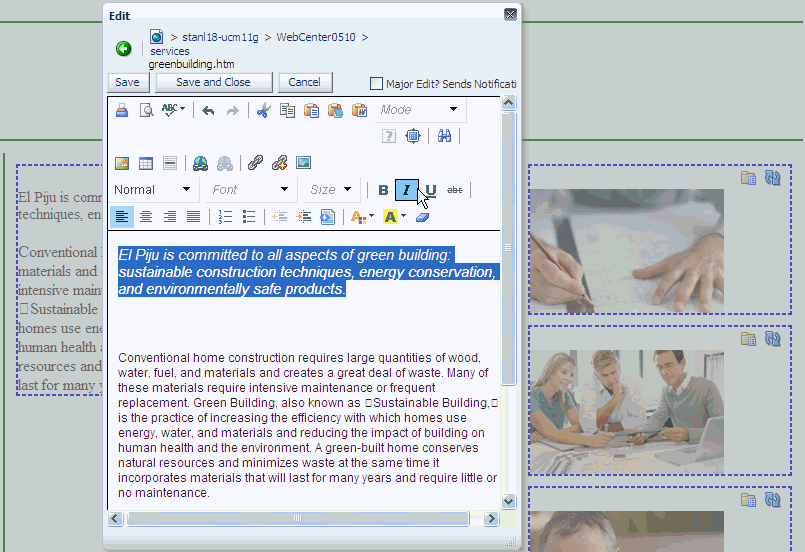
Task: Open the services breadcrumb link
Action: point(170,51)
